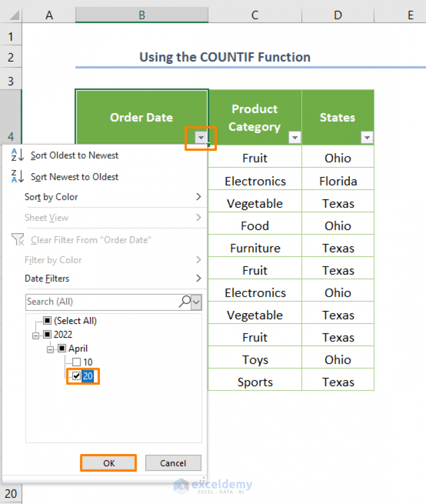Screen dimensions: 426x504
Task: Open the States filter arrow icon
Action: (x=367, y=137)
